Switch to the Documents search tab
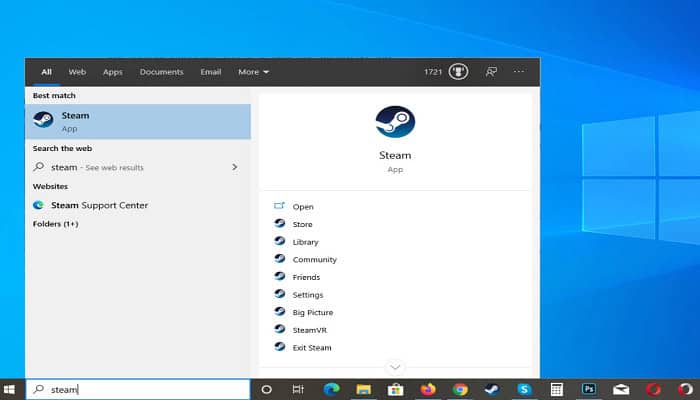The height and width of the screenshot is (400, 700). point(162,72)
